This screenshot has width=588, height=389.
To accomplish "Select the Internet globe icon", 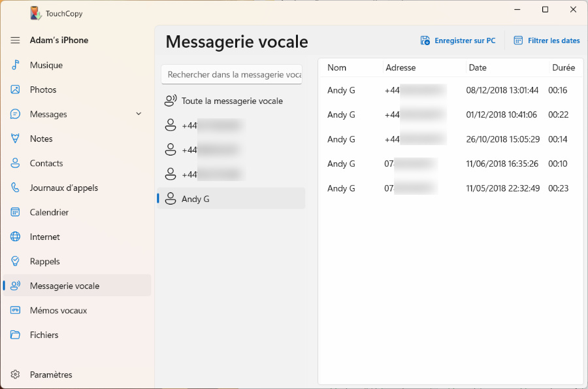I will pos(14,237).
